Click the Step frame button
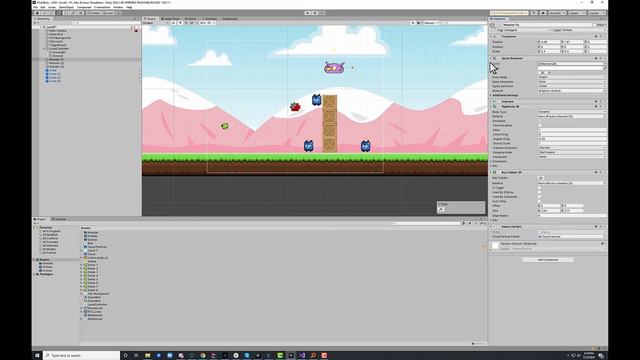The image size is (640, 360). coord(322,13)
